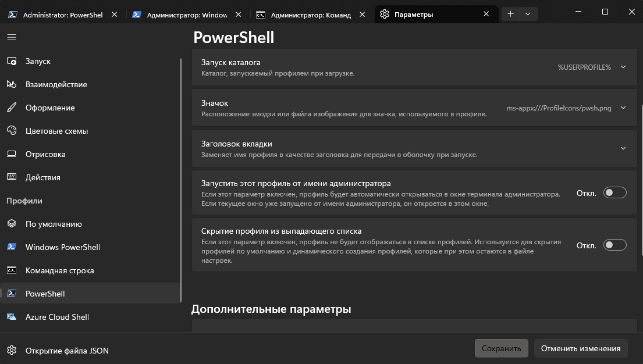Close the Administrator: PowerShell tab
Viewport: 643px width, 364px height.
pyautogui.click(x=115, y=15)
